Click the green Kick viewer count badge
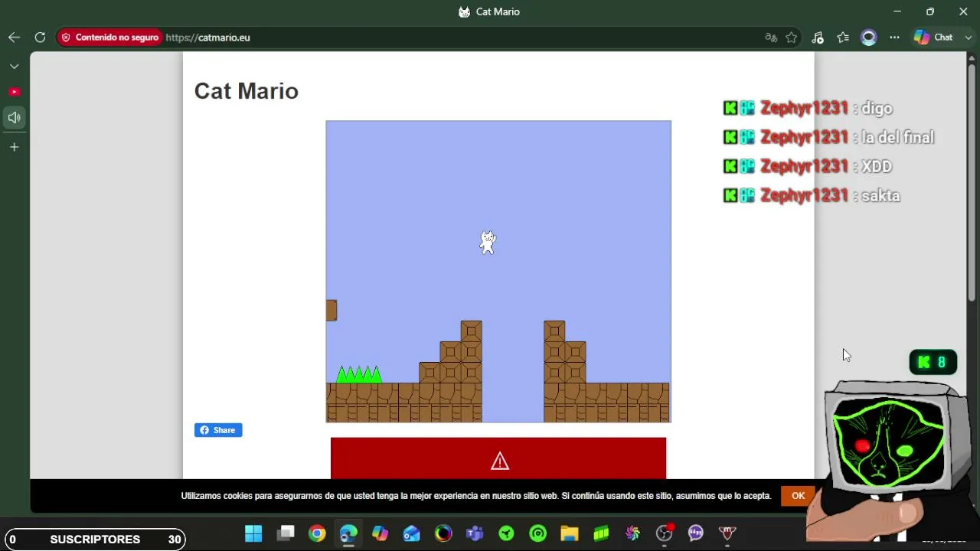This screenshot has width=980, height=551. coord(933,362)
